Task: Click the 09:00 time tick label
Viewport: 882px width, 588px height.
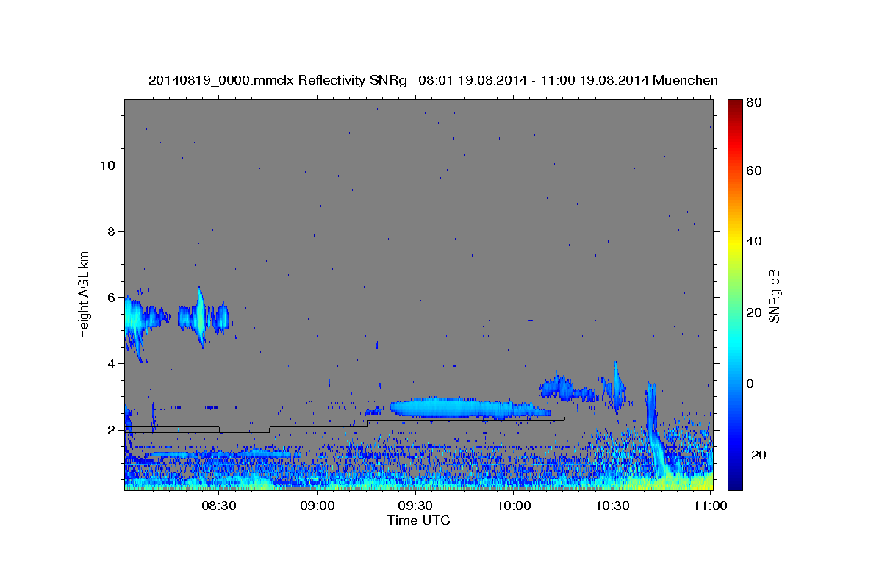Action: tap(318, 506)
